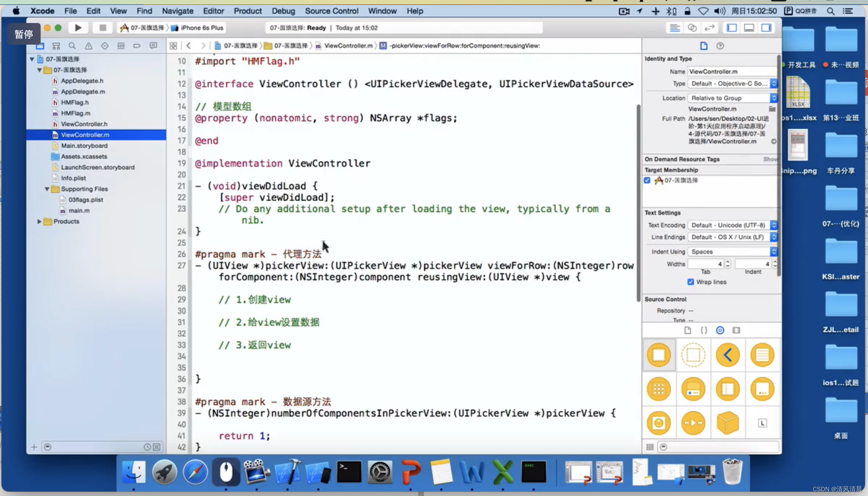Click the 07-国旗选择 scheme selector

[x=142, y=28]
